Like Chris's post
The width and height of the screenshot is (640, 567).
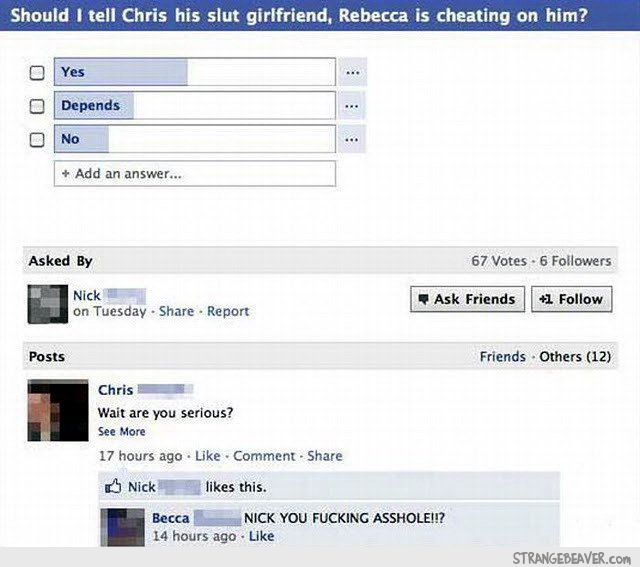tap(207, 456)
